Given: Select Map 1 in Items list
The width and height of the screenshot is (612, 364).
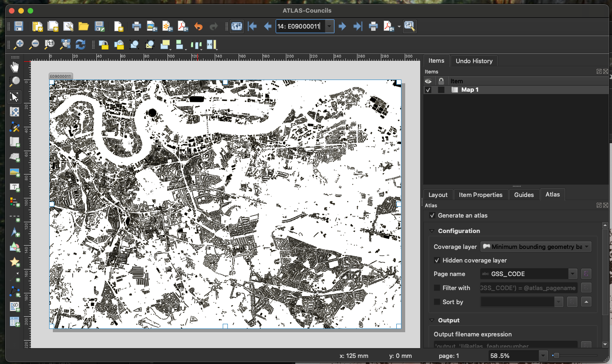Looking at the screenshot, I should pos(470,90).
